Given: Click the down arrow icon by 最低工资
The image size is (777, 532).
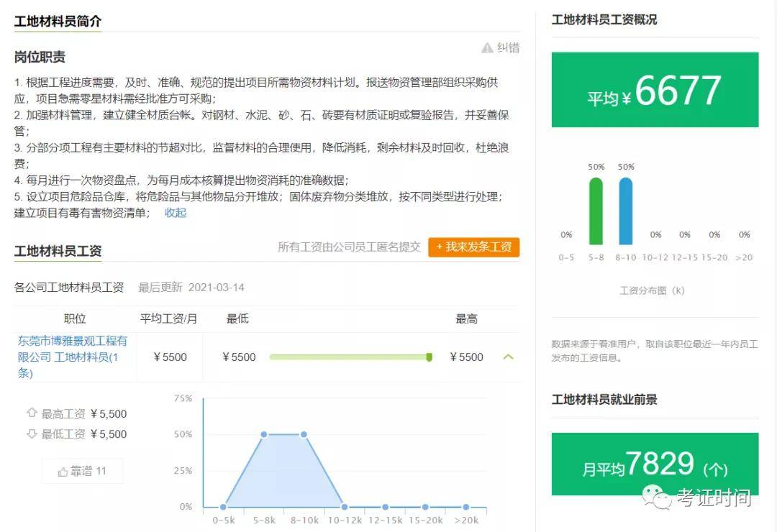Looking at the screenshot, I should [32, 434].
